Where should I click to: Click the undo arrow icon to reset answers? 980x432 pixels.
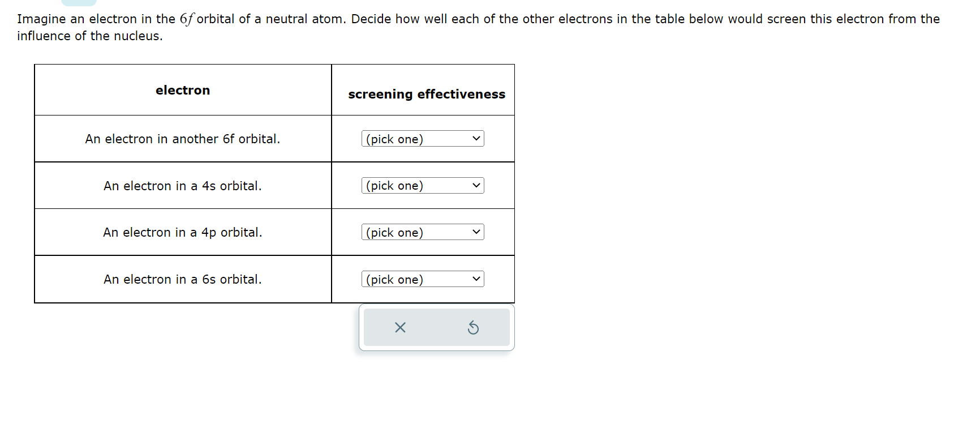[473, 327]
